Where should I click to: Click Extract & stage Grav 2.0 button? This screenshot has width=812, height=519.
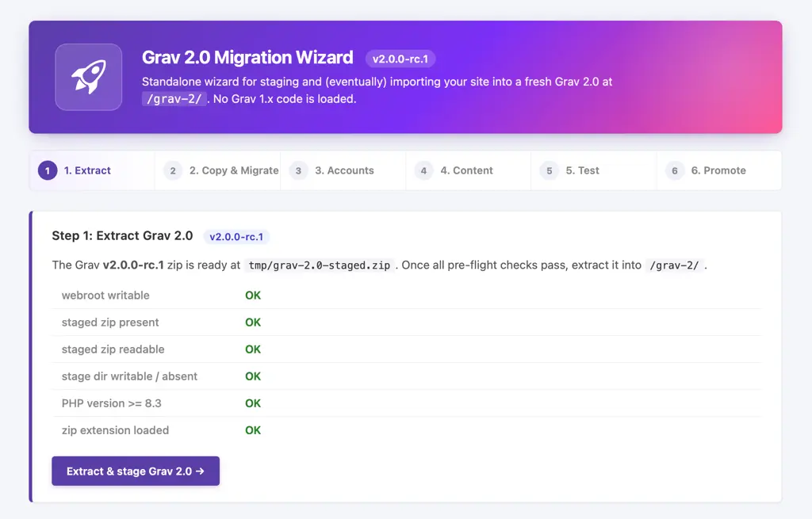[136, 471]
